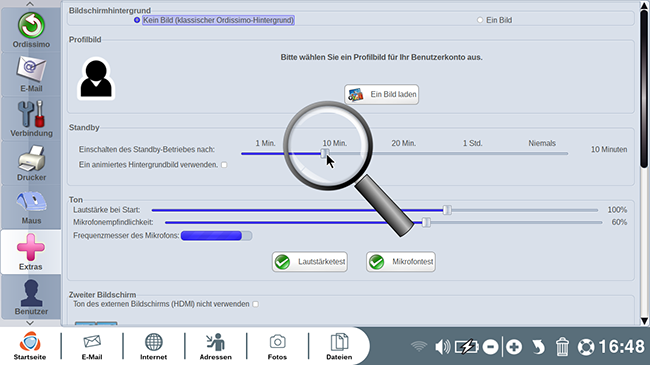Select the Ein Bild radio button
Viewport: 650px width, 365px height.
(x=480, y=20)
